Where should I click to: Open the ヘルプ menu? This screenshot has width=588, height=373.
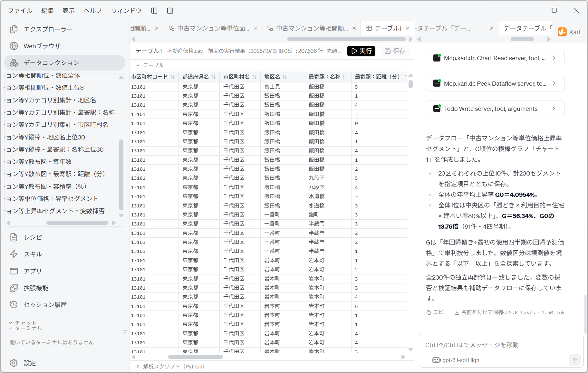pyautogui.click(x=93, y=11)
